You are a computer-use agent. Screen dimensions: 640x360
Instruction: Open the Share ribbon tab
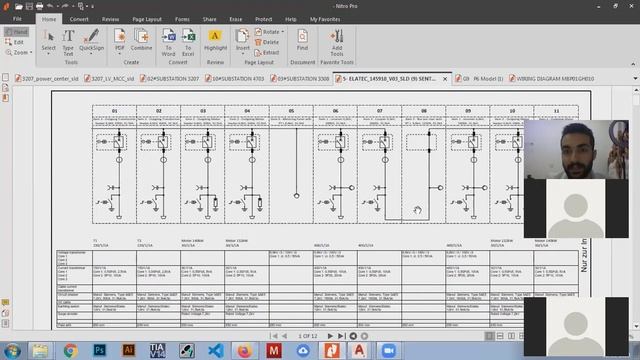tap(209, 19)
